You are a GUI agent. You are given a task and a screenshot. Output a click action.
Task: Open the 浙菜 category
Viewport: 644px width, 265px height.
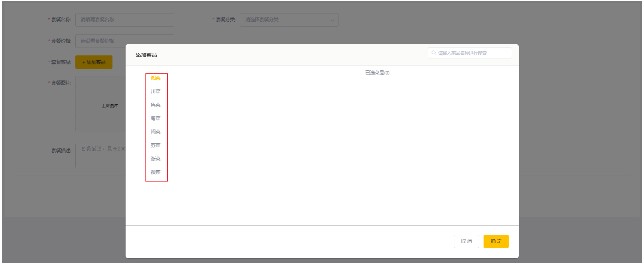156,159
